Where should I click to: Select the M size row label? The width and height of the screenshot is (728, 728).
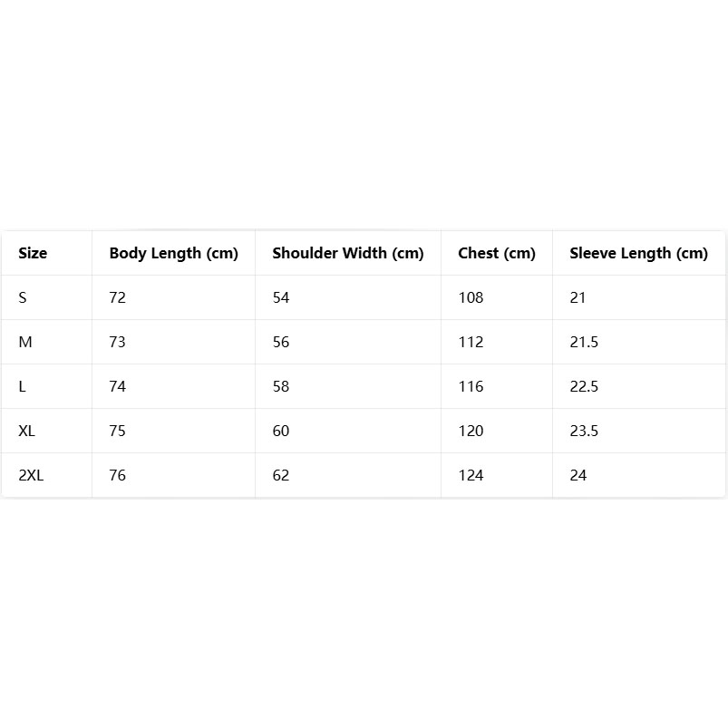[x=25, y=342]
